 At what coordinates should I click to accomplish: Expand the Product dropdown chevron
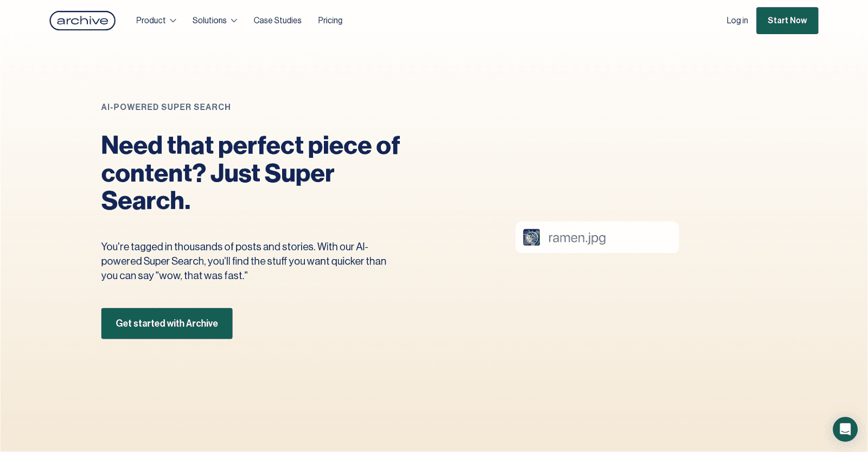[x=173, y=21]
